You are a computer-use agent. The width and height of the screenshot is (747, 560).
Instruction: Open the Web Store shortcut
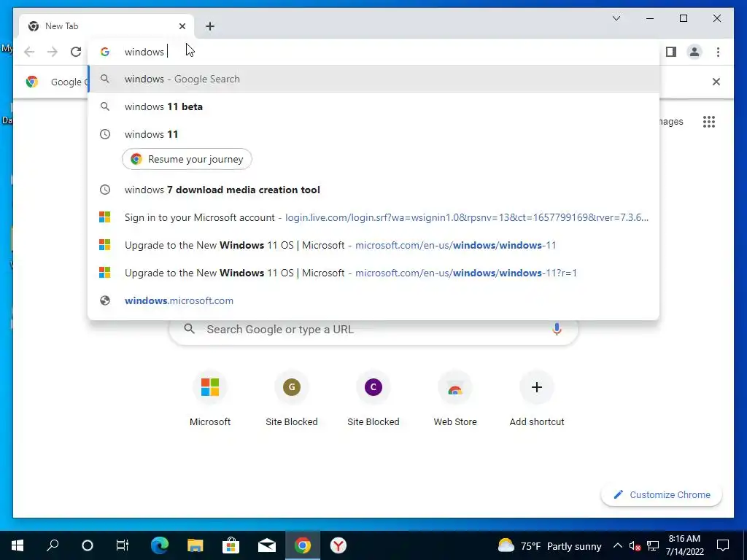coord(455,399)
